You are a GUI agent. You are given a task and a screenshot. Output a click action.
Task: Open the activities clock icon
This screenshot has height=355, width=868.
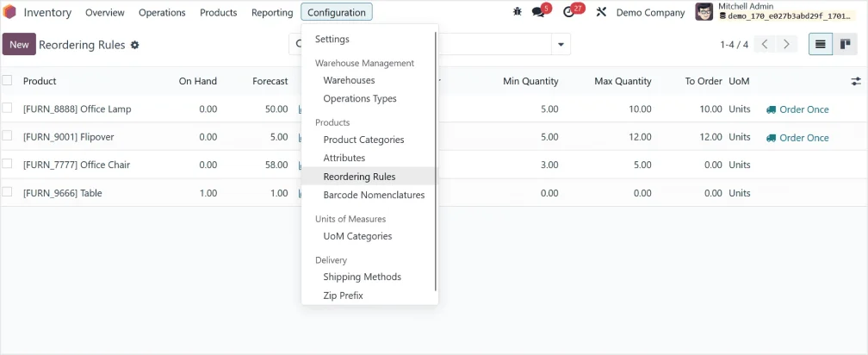click(x=568, y=12)
